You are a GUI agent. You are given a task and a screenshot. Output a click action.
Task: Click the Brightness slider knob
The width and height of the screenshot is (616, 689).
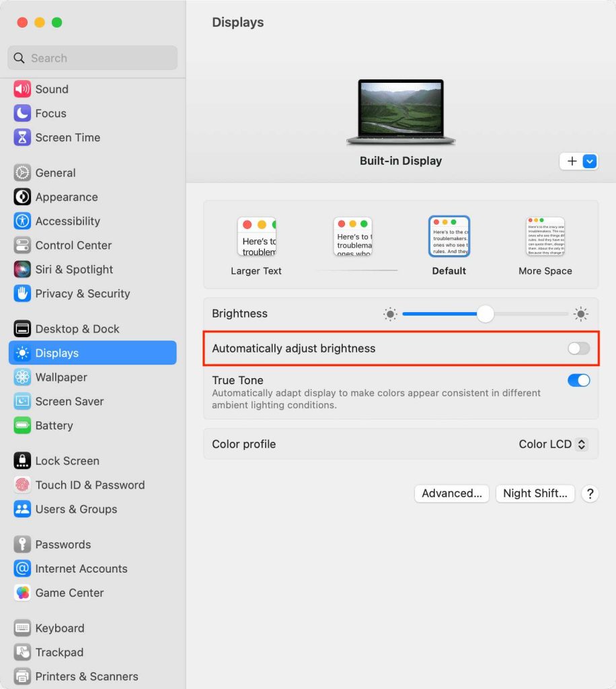pyautogui.click(x=485, y=314)
